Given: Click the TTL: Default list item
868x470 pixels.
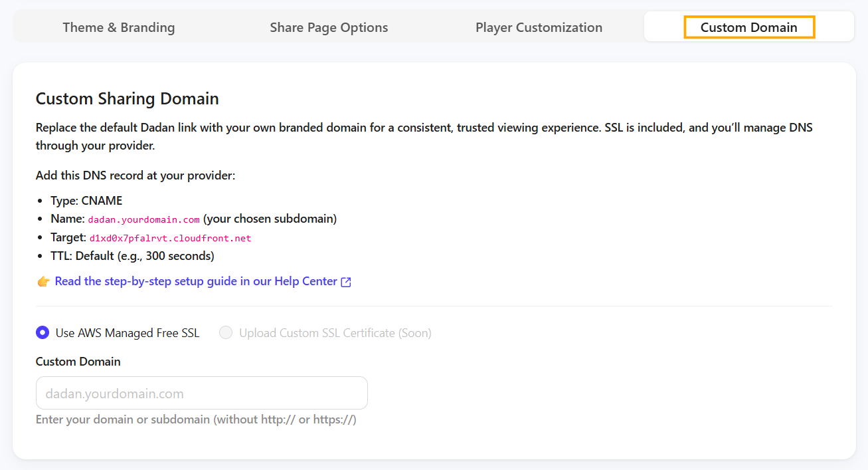Looking at the screenshot, I should click(132, 255).
